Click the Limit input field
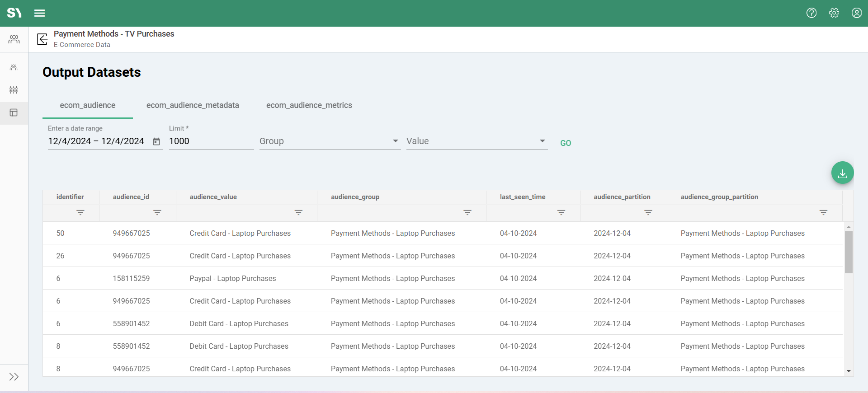Viewport: 868px width, 393px height. click(x=211, y=141)
